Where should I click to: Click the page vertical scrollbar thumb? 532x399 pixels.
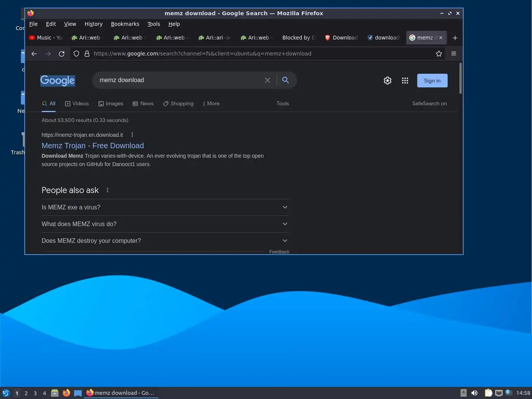(x=461, y=78)
